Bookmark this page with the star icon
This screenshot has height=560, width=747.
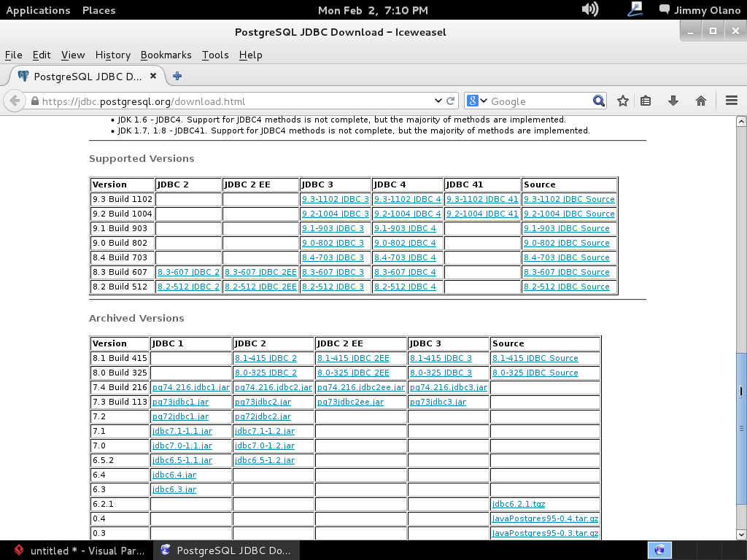click(622, 101)
